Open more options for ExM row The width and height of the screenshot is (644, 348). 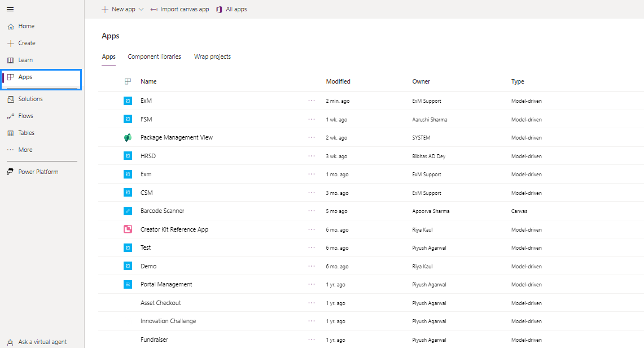point(312,101)
